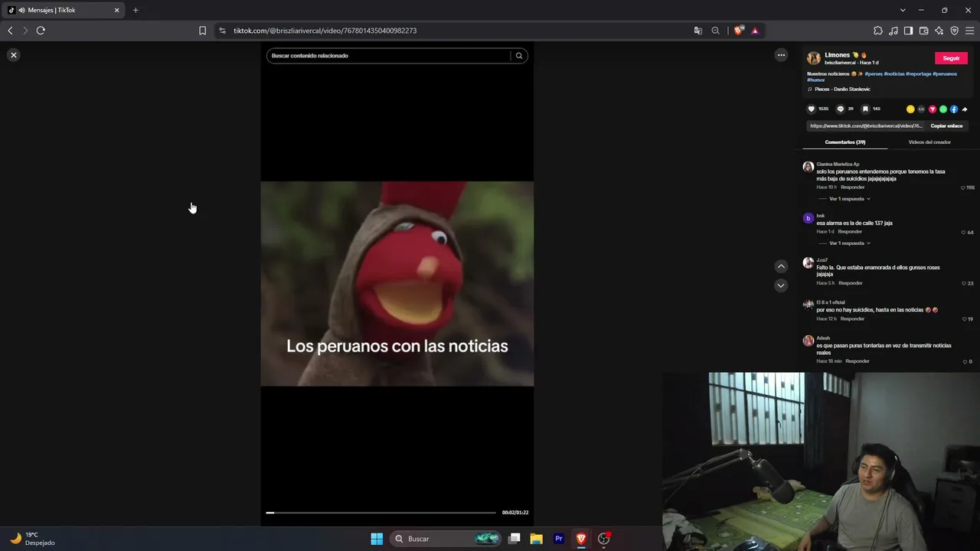Open File Explorer from the taskbar

(537, 539)
